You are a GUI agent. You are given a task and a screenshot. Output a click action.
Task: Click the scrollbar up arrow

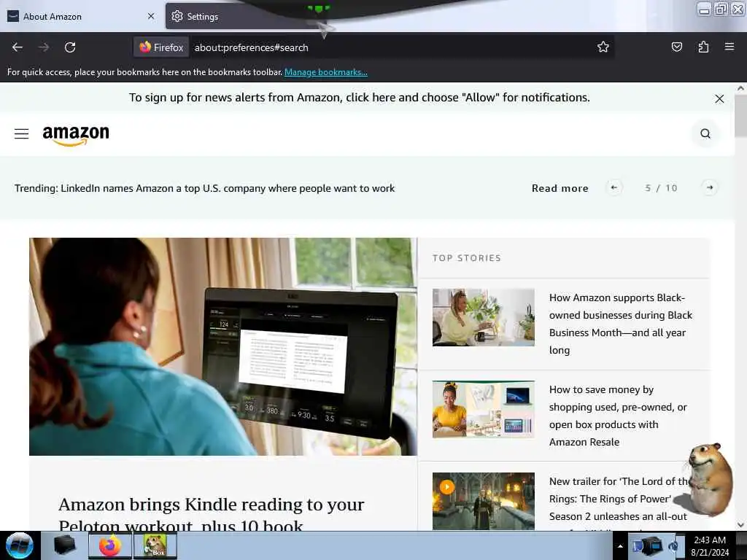(740, 88)
